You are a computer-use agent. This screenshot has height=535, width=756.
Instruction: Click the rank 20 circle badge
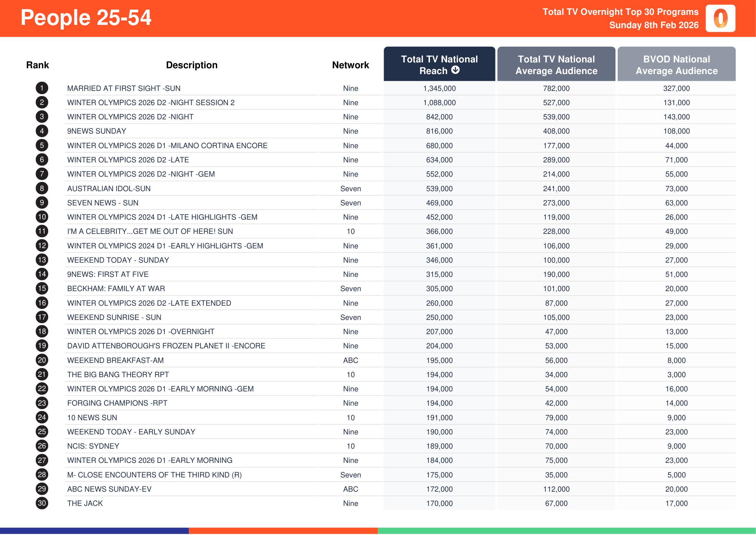(x=42, y=360)
